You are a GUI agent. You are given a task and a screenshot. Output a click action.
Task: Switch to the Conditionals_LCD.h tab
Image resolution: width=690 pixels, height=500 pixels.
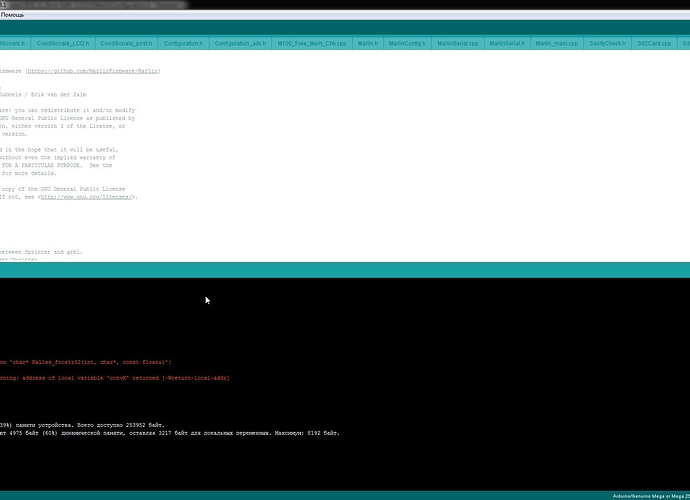click(x=63, y=44)
